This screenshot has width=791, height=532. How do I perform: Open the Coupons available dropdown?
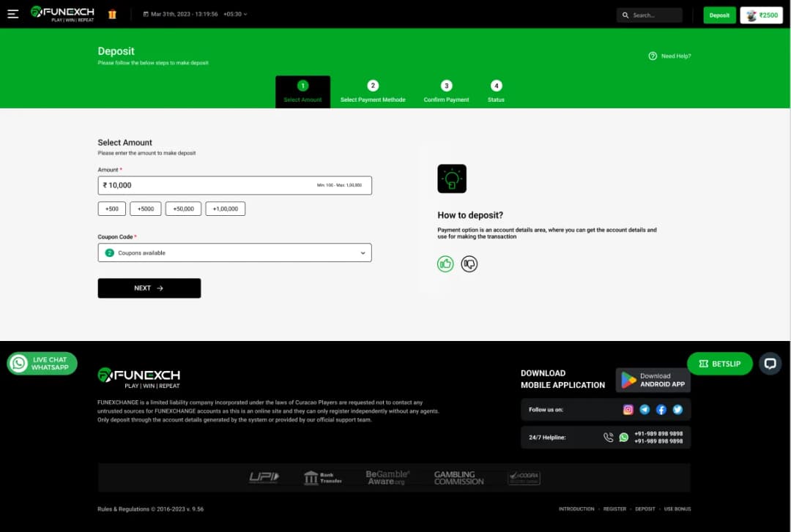point(234,252)
